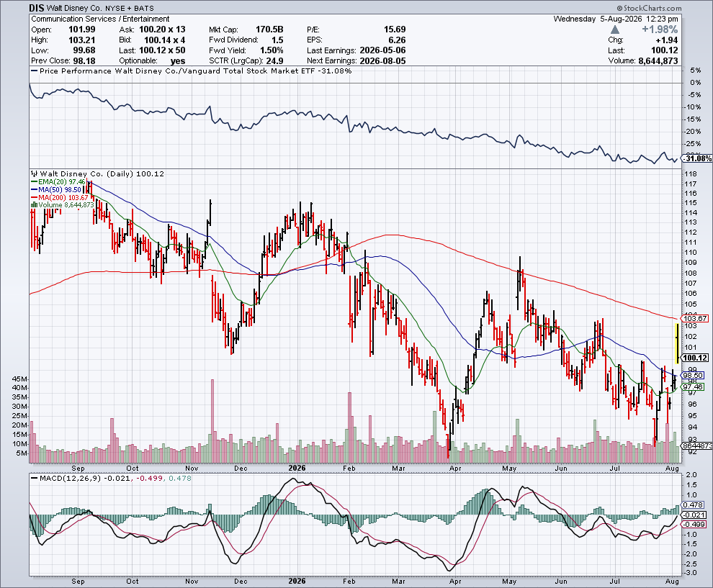Click the header Volume value 8,644,873
The image size is (713, 588).
pos(658,61)
